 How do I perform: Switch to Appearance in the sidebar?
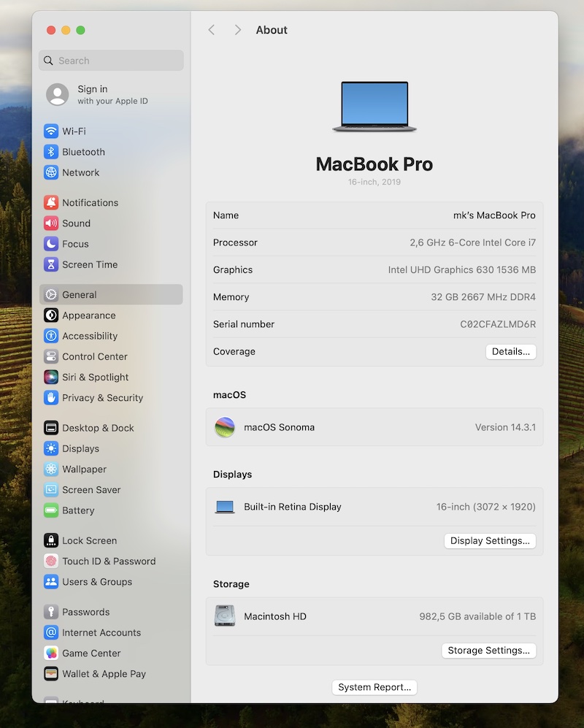click(x=88, y=315)
